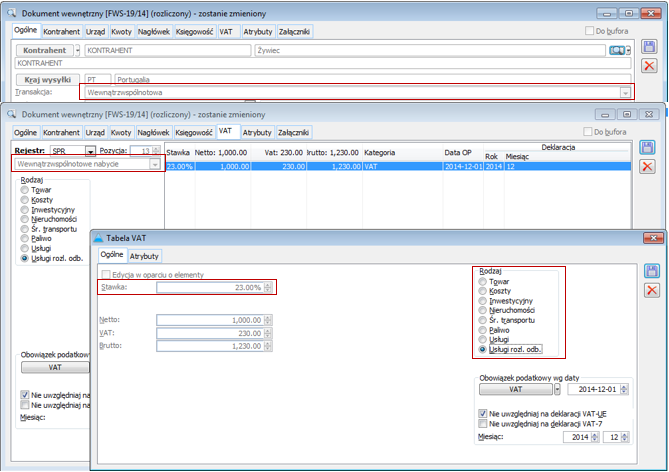Image resolution: width=669 pixels, height=472 pixels.
Task: Click the contractor lookup icon beside Żywiec
Action: point(617,50)
